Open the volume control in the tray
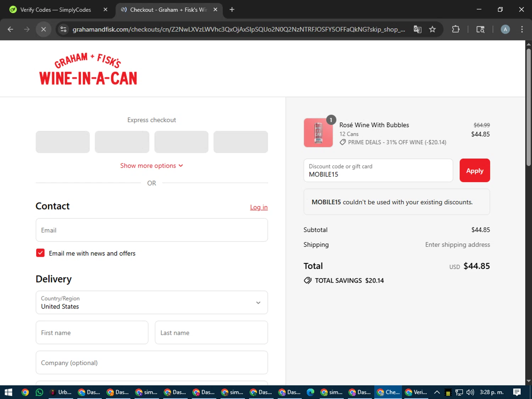 point(470,392)
